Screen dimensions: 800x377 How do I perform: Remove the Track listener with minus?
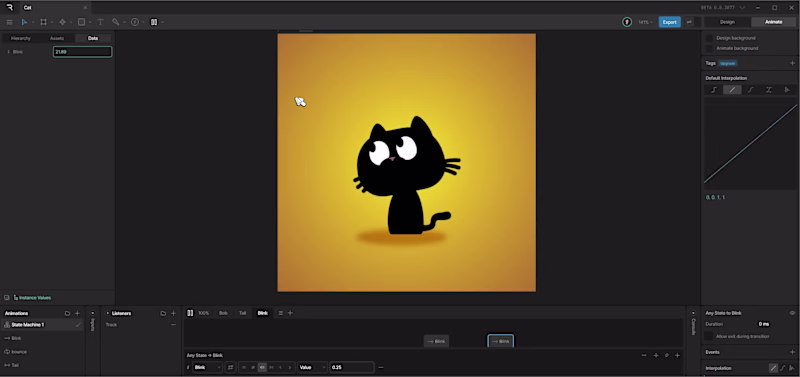[173, 324]
